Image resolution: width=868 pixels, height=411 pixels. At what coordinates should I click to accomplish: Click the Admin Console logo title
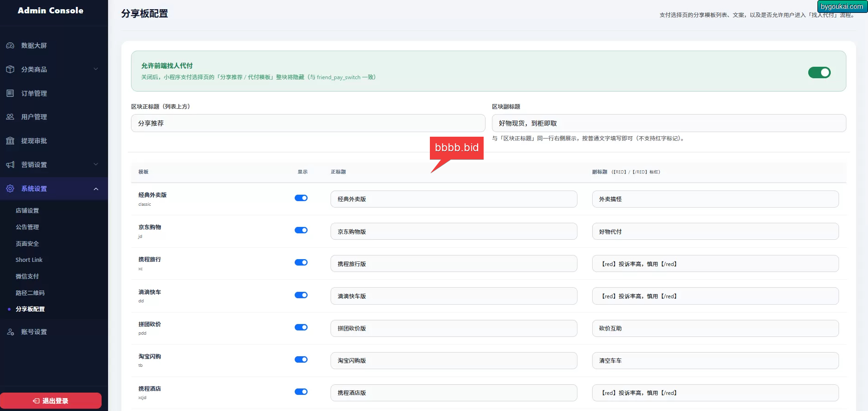[x=51, y=10]
